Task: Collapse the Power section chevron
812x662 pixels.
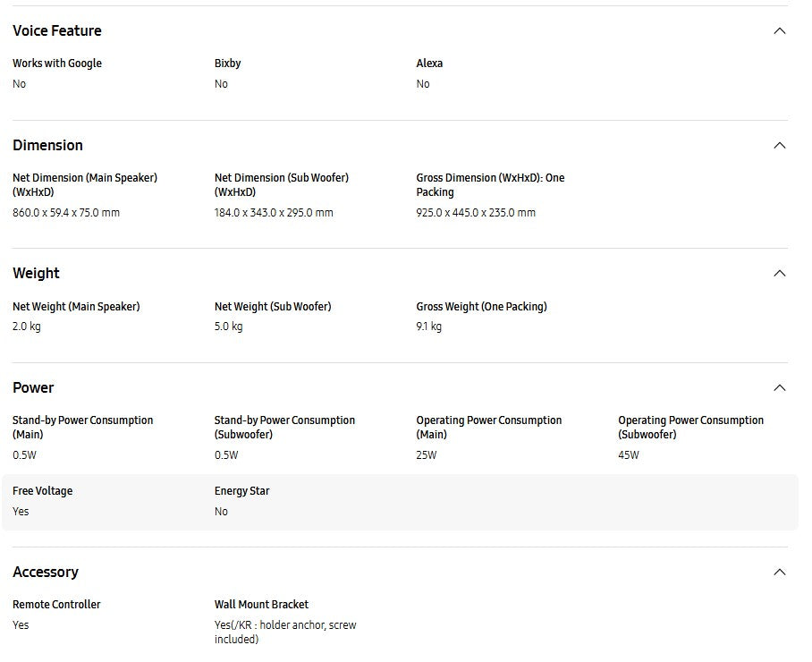Action: click(x=779, y=388)
